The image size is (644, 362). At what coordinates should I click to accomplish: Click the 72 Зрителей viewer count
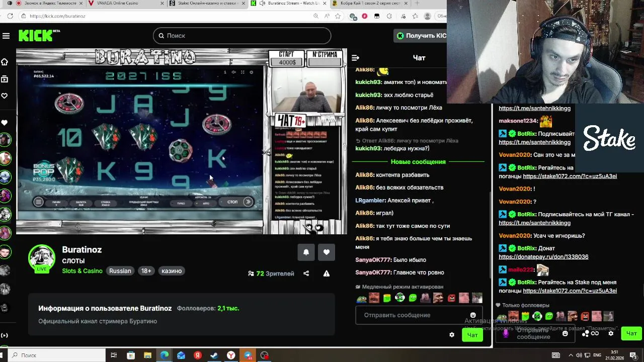point(271,274)
